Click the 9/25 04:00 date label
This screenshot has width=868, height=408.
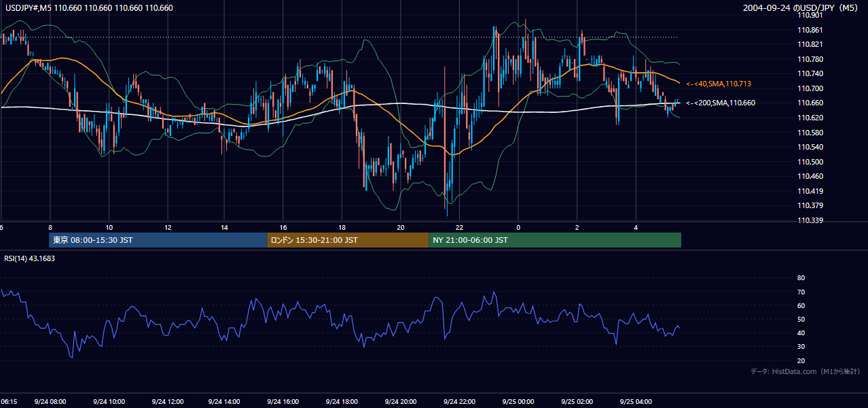[636, 401]
